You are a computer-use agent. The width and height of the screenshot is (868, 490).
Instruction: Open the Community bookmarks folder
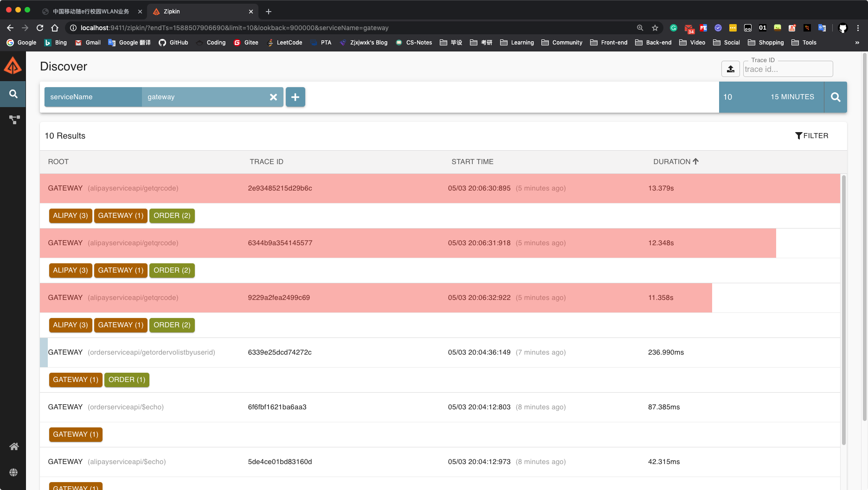pos(561,42)
